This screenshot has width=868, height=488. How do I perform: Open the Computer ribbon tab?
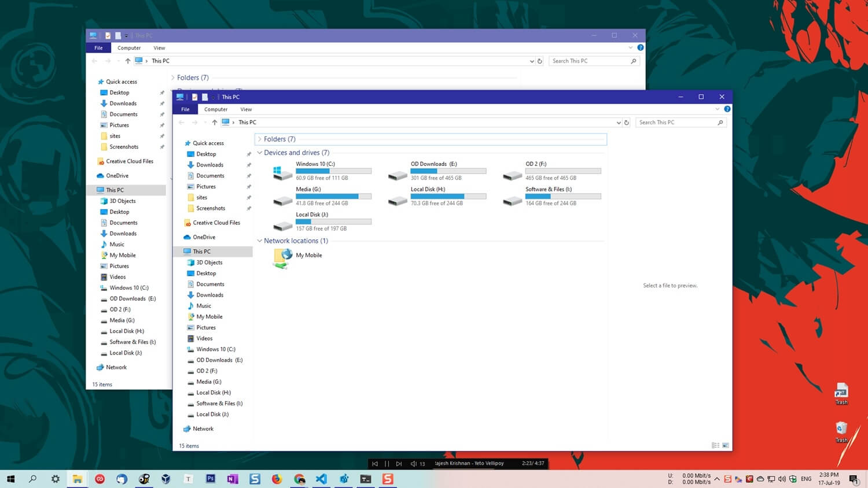215,109
